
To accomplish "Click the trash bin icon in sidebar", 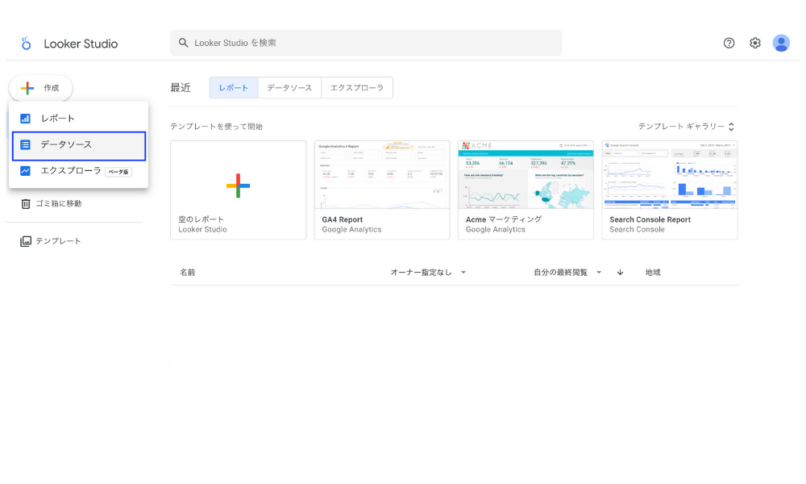I will click(26, 204).
